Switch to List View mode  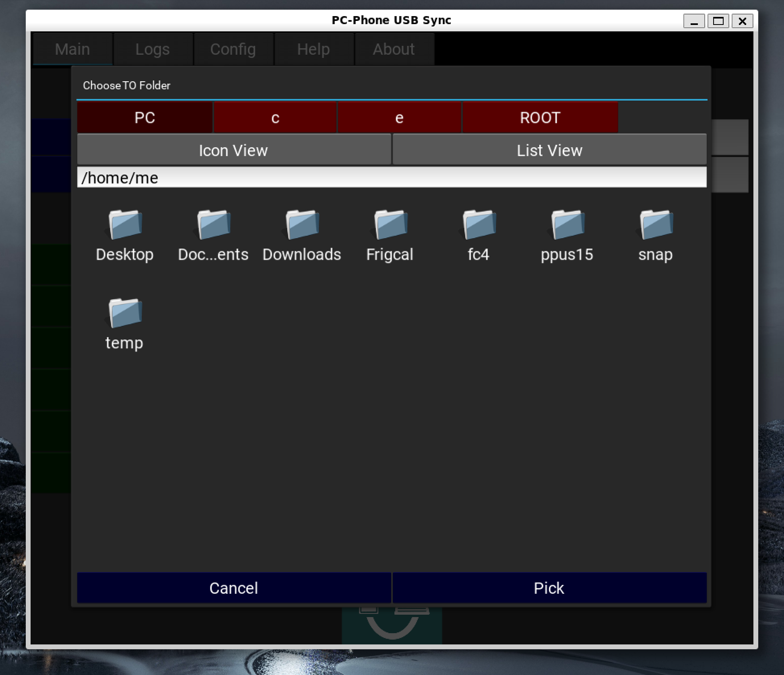549,150
